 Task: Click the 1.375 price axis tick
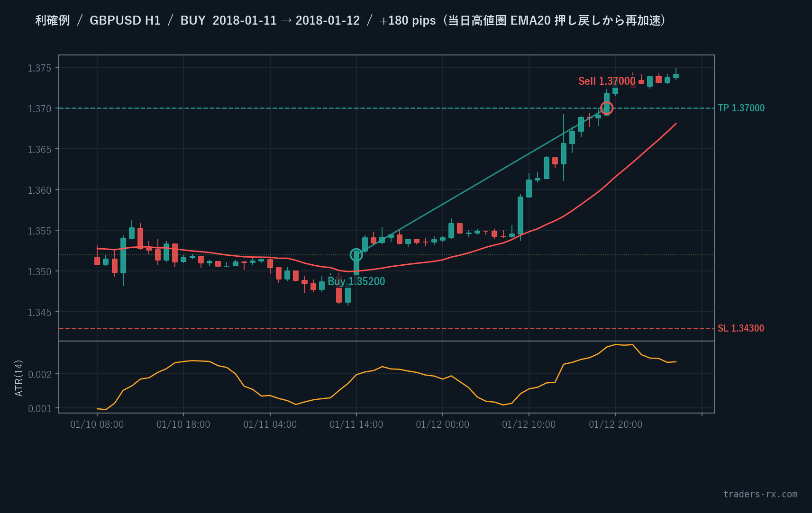(39, 68)
